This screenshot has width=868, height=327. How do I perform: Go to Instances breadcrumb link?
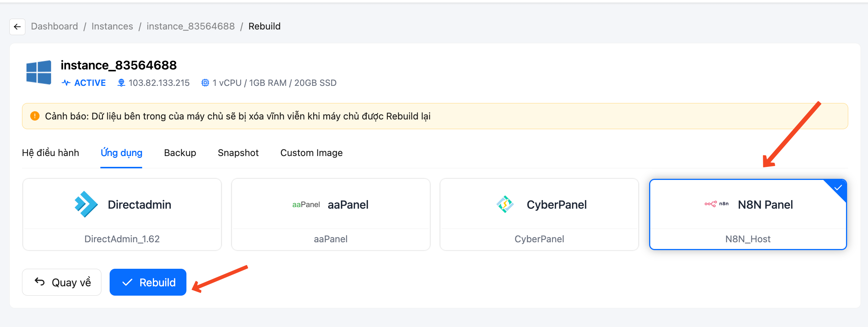[112, 27]
